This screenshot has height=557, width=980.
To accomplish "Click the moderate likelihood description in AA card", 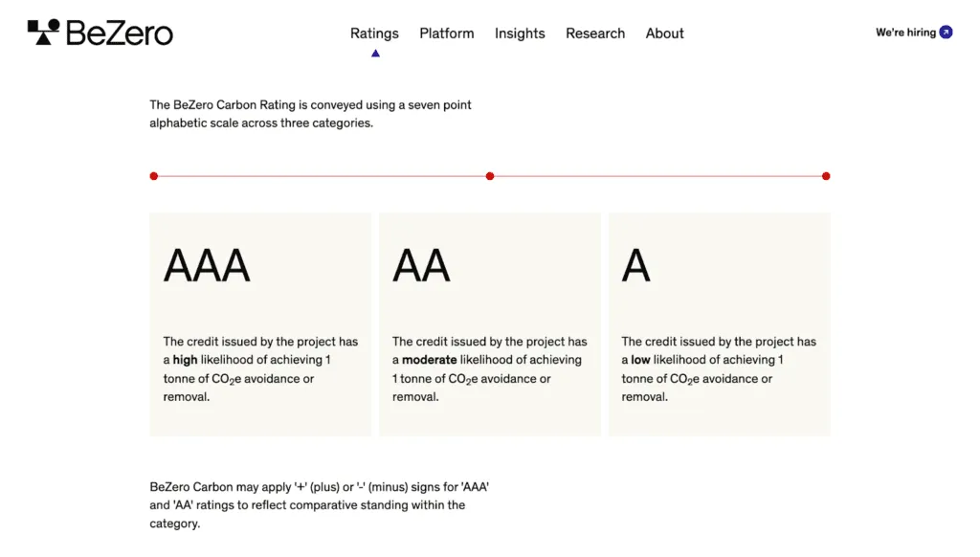I will (x=490, y=368).
